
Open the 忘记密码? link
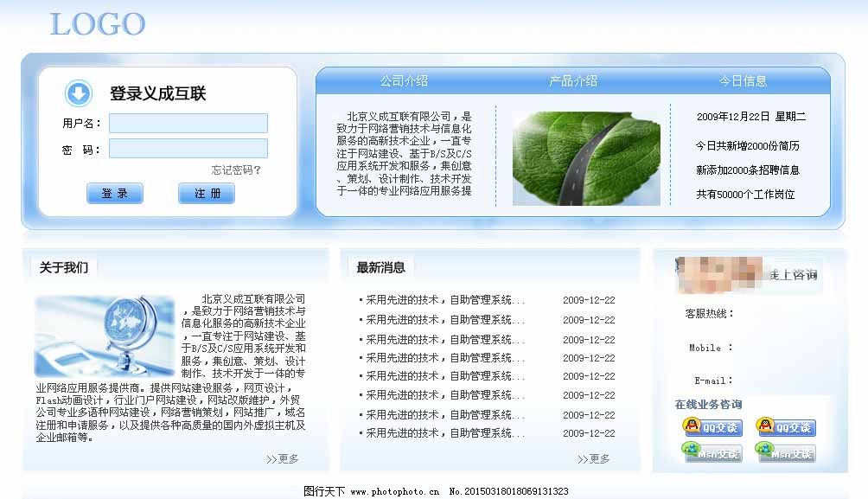tap(236, 170)
